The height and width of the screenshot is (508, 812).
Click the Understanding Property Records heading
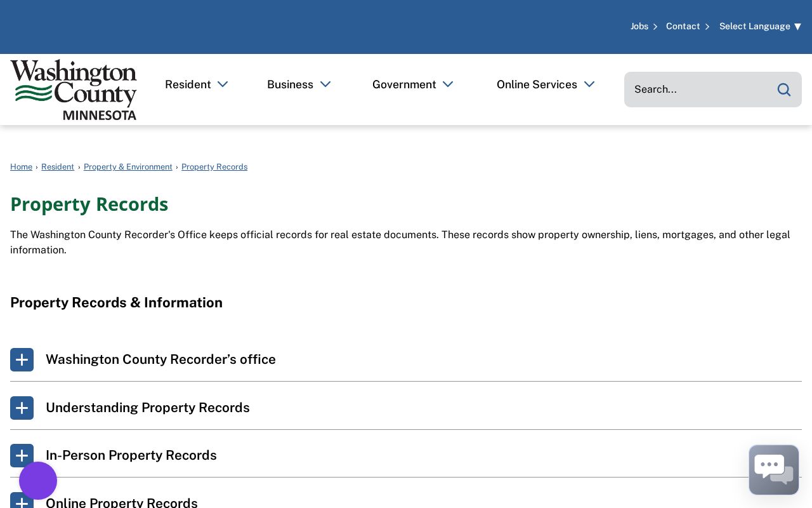(148, 408)
